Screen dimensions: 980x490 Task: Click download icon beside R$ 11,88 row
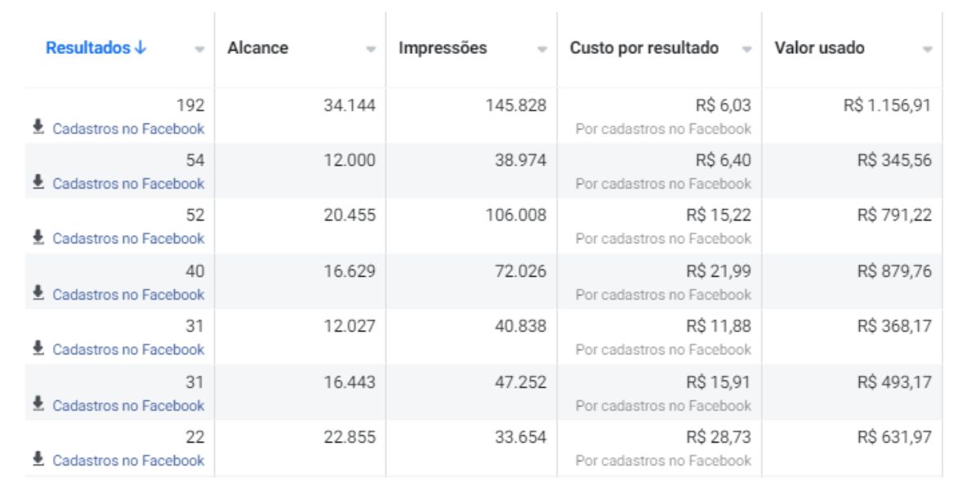click(38, 349)
